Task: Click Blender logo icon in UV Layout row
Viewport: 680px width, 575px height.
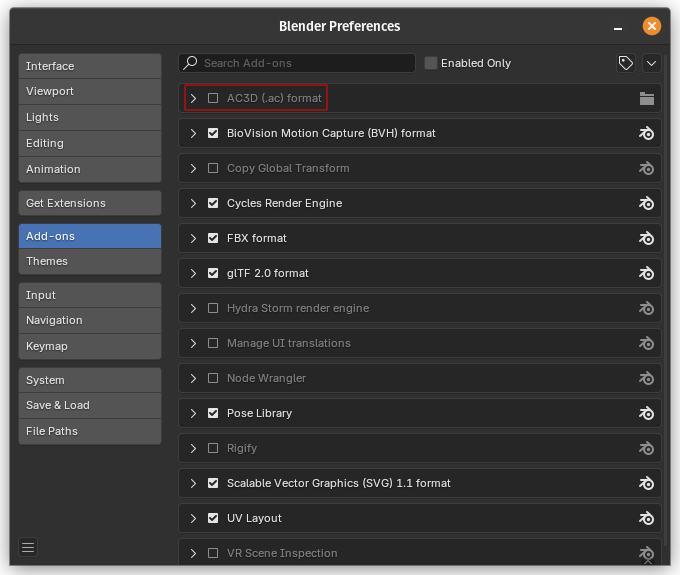Action: [646, 518]
